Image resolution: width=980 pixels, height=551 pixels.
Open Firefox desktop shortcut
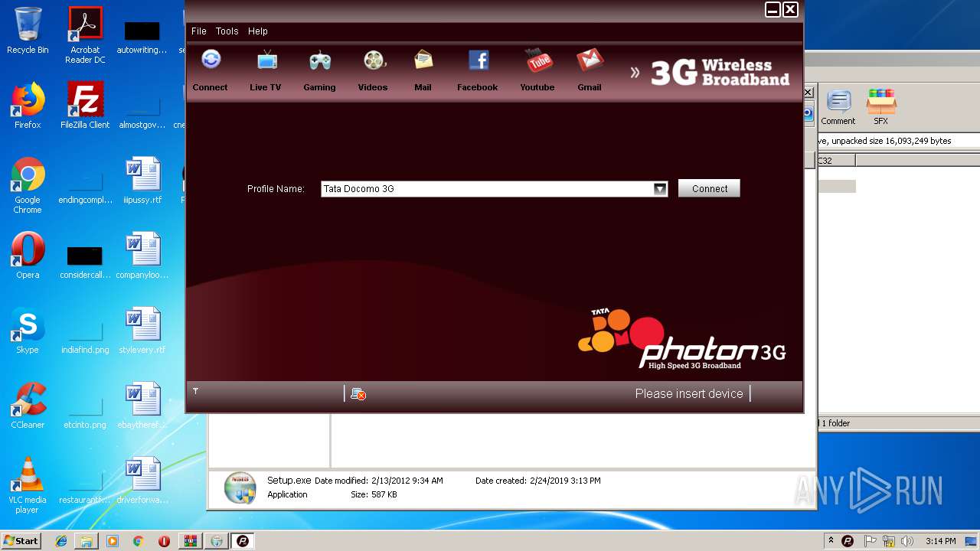[x=28, y=106]
